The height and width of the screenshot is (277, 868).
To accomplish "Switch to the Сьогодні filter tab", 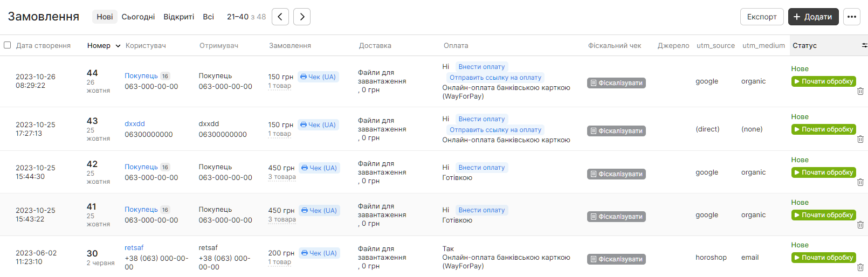I will (138, 17).
